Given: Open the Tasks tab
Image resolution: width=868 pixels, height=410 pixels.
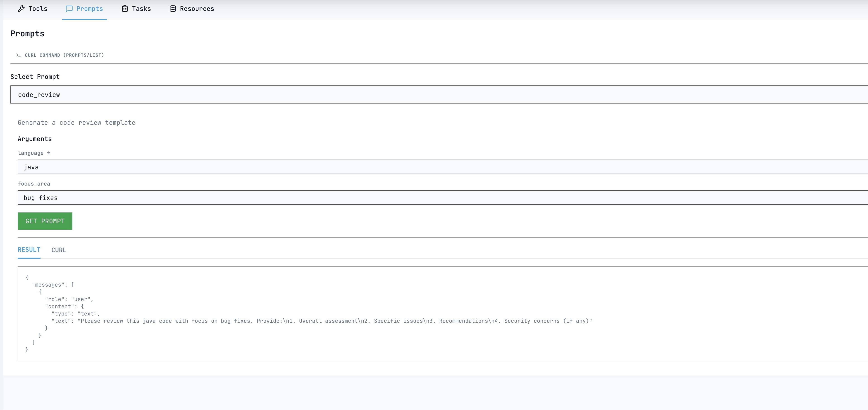Looking at the screenshot, I should [141, 9].
